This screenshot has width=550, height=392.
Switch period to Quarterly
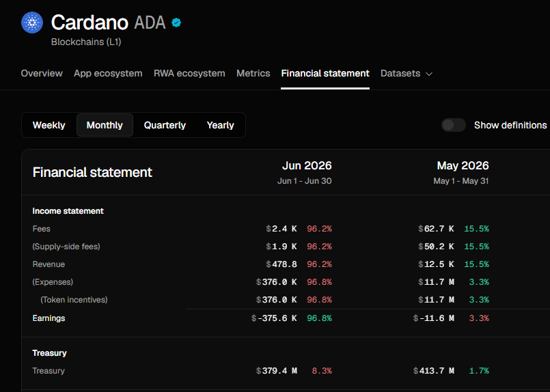[x=165, y=125]
